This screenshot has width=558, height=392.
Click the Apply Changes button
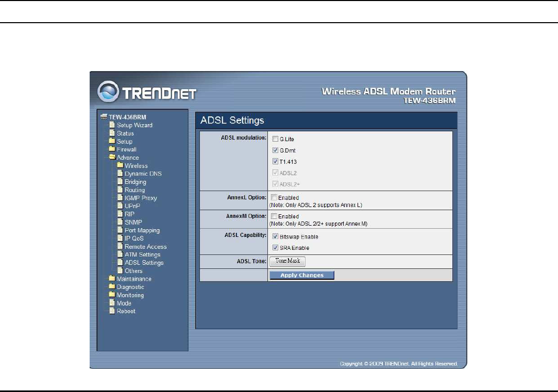(x=302, y=275)
